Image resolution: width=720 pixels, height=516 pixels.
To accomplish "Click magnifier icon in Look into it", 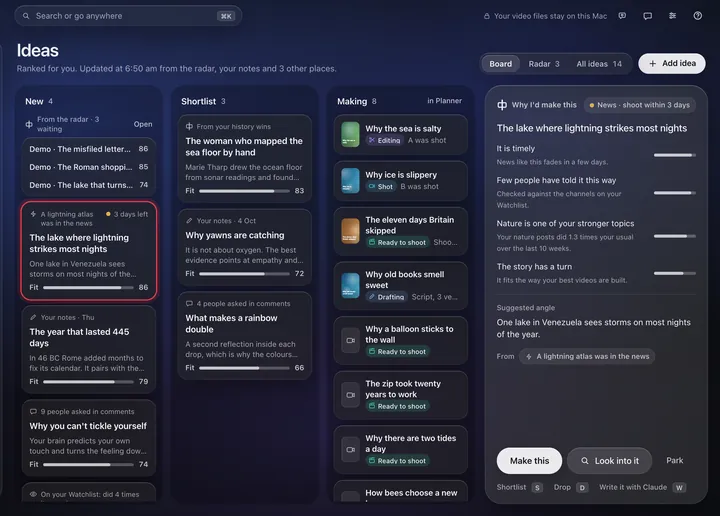I will pyautogui.click(x=585, y=460).
